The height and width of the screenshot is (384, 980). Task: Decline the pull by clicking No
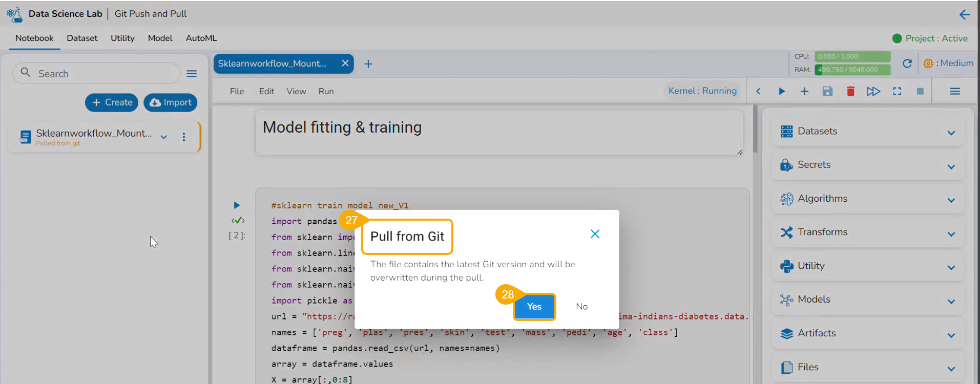[581, 307]
